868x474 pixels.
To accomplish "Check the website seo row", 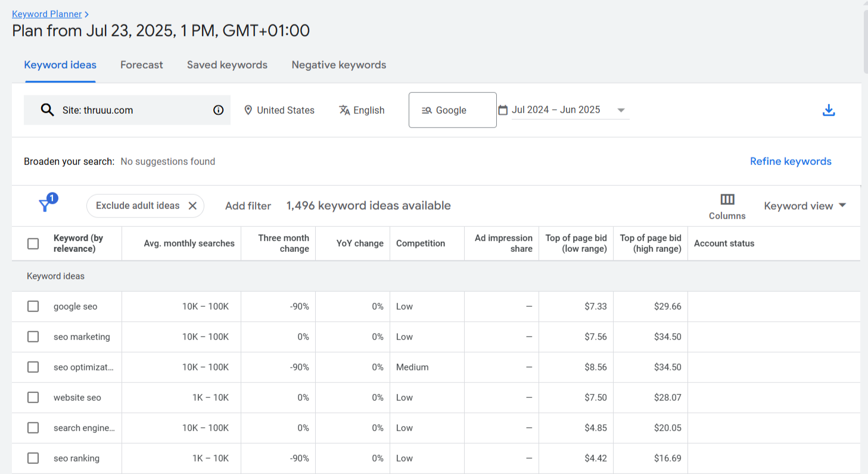I will coord(33,397).
